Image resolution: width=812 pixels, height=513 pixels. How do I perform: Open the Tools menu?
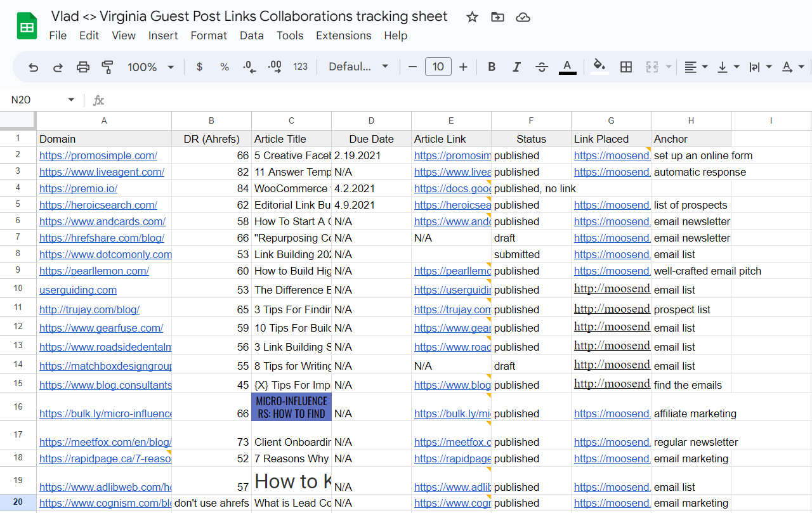pyautogui.click(x=290, y=36)
